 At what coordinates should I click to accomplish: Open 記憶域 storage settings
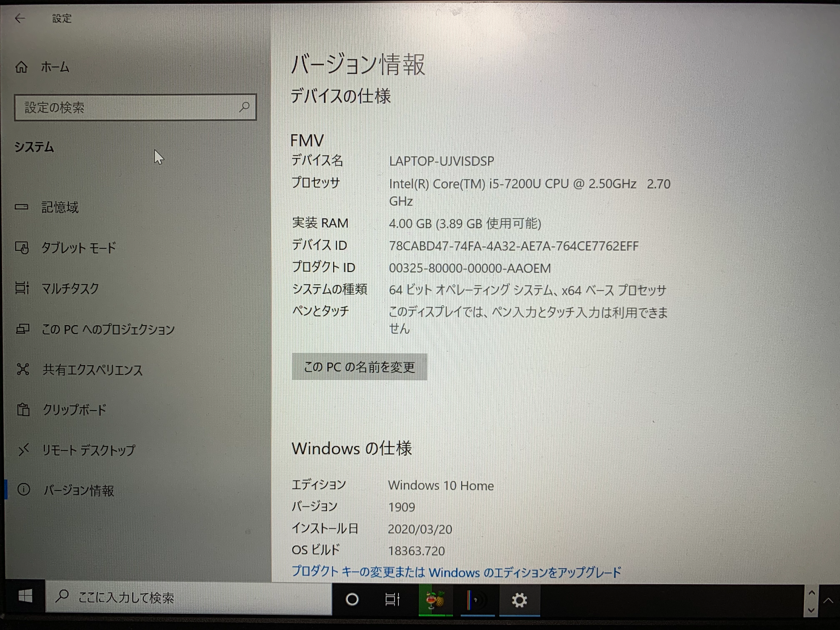coord(60,207)
